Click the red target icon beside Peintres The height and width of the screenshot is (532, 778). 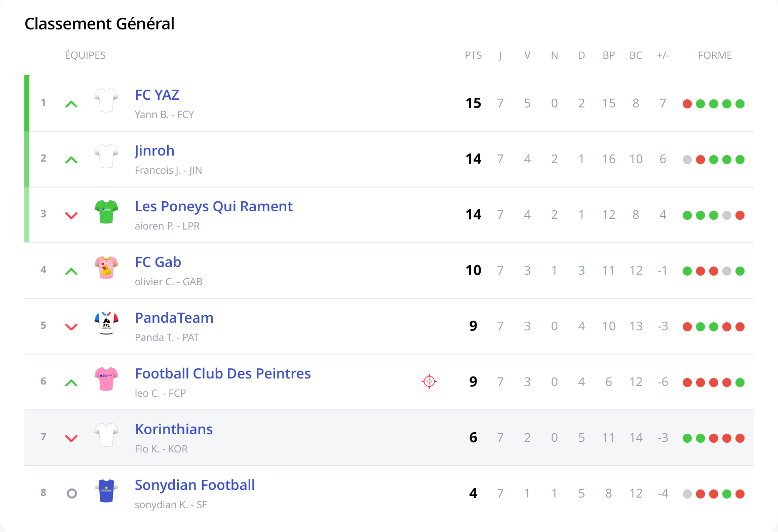429,382
